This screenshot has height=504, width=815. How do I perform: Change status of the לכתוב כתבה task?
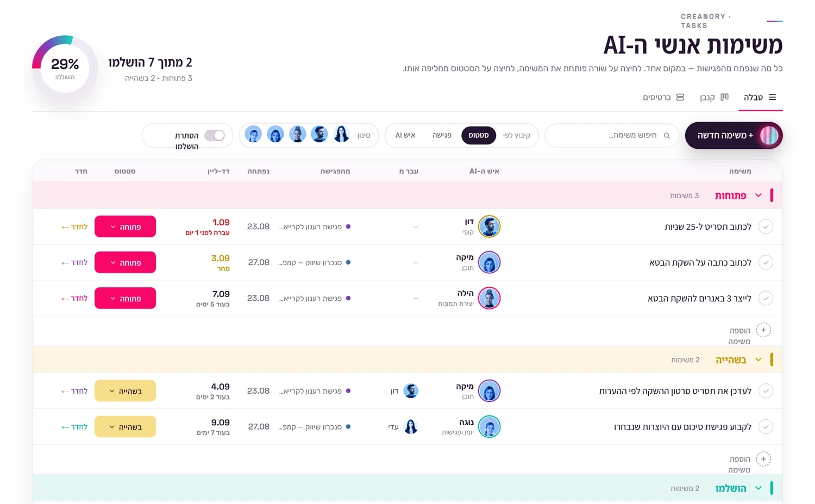click(125, 262)
